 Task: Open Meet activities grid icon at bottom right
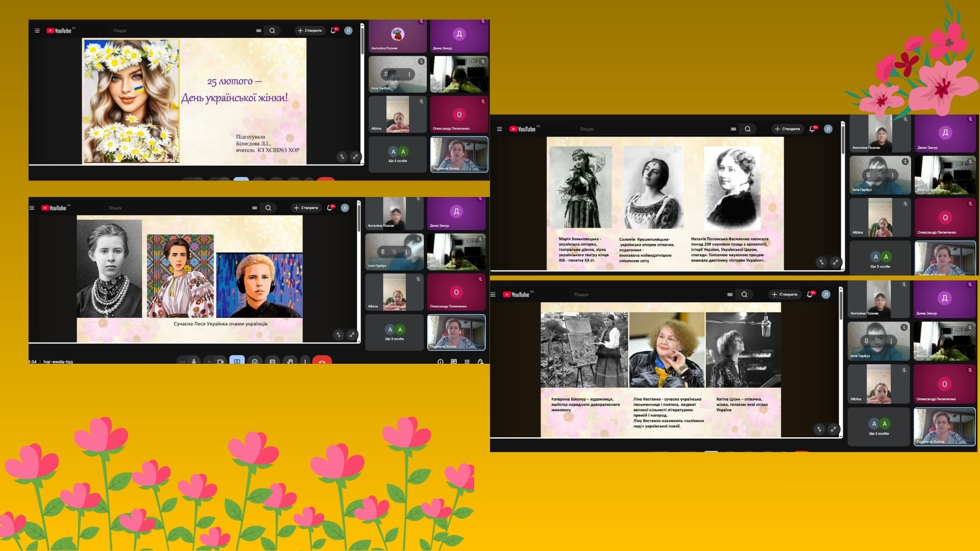[x=467, y=361]
